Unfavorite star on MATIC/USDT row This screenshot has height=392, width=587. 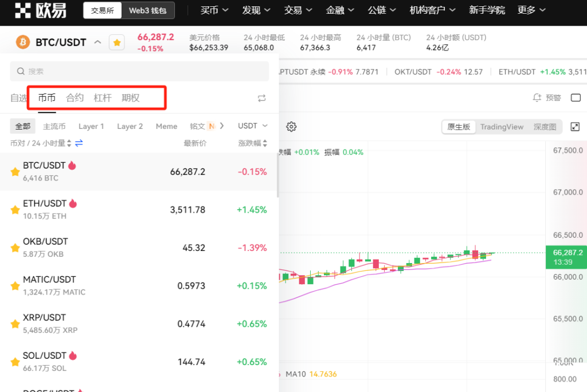[15, 286]
